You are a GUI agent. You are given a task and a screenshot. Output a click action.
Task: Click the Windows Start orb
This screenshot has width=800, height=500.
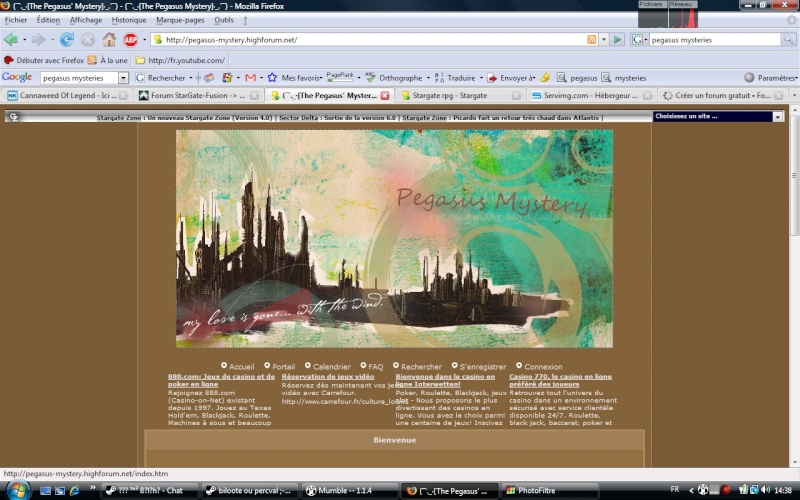[x=17, y=490]
